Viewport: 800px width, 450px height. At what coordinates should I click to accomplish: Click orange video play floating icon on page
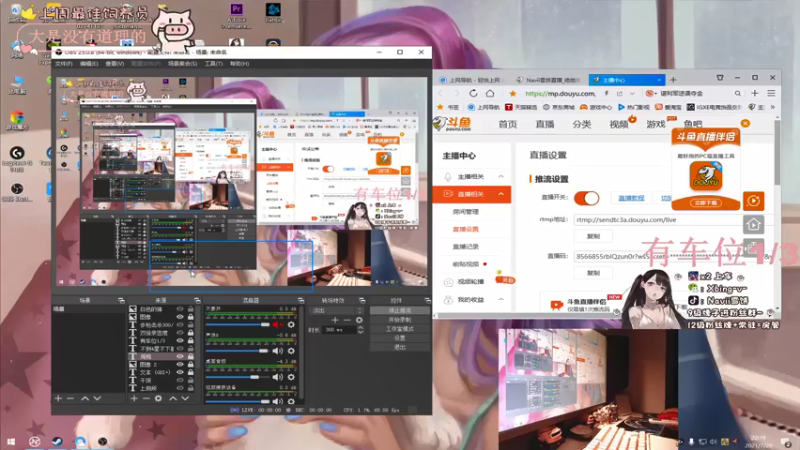tap(754, 201)
